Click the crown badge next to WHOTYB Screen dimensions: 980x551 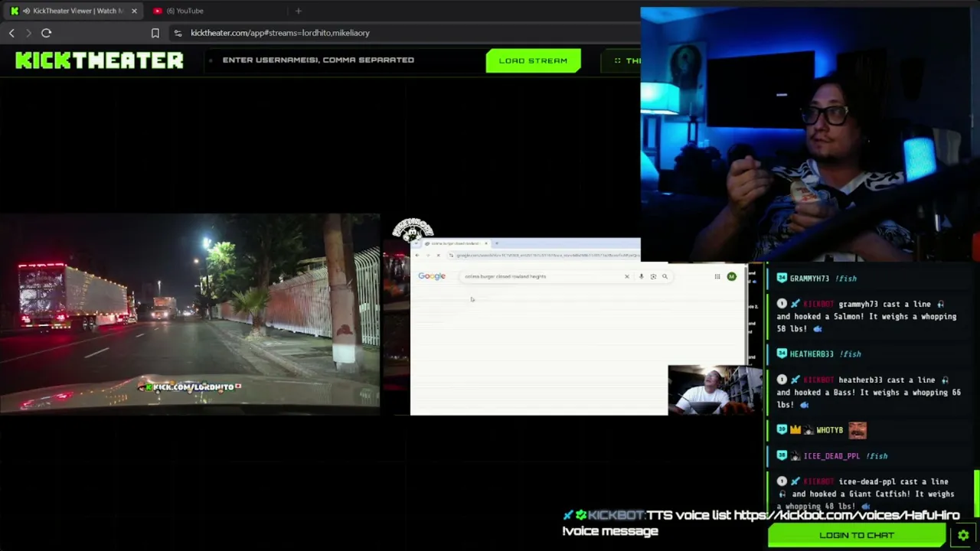(795, 430)
